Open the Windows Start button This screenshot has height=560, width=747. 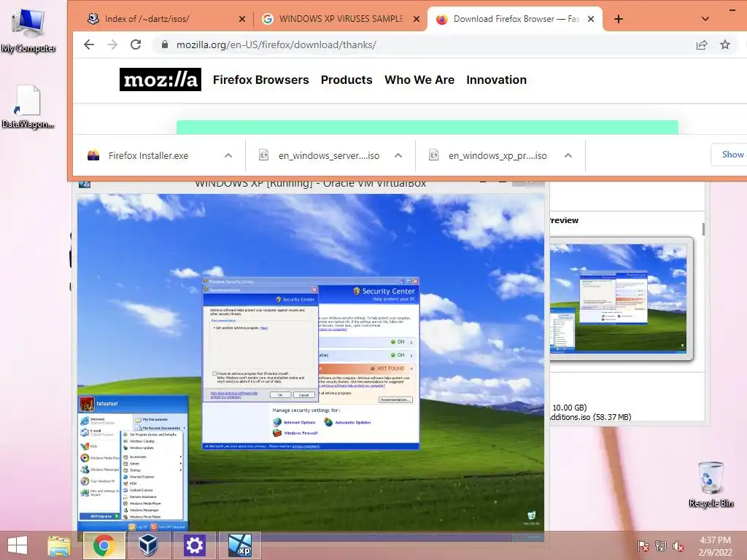click(18, 545)
